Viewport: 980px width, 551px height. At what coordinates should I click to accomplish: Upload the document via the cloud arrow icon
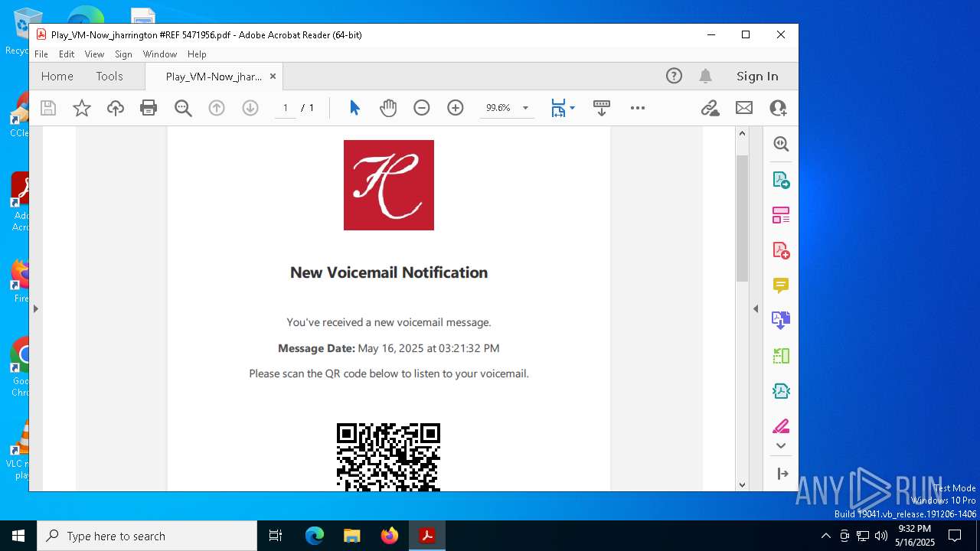point(116,108)
